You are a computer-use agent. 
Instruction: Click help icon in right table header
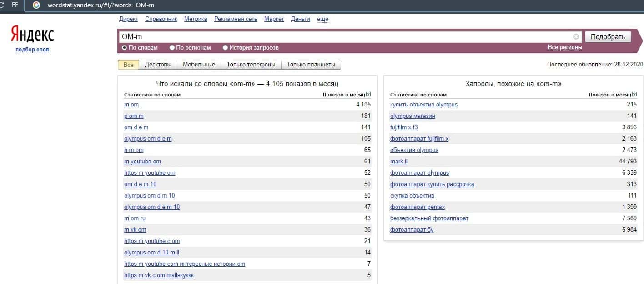coord(634,95)
